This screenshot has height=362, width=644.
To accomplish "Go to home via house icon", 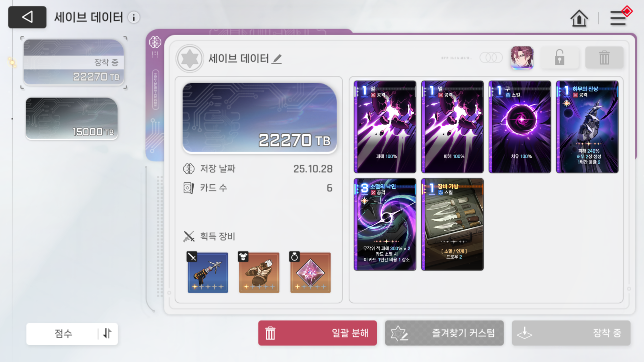I will coord(579,18).
